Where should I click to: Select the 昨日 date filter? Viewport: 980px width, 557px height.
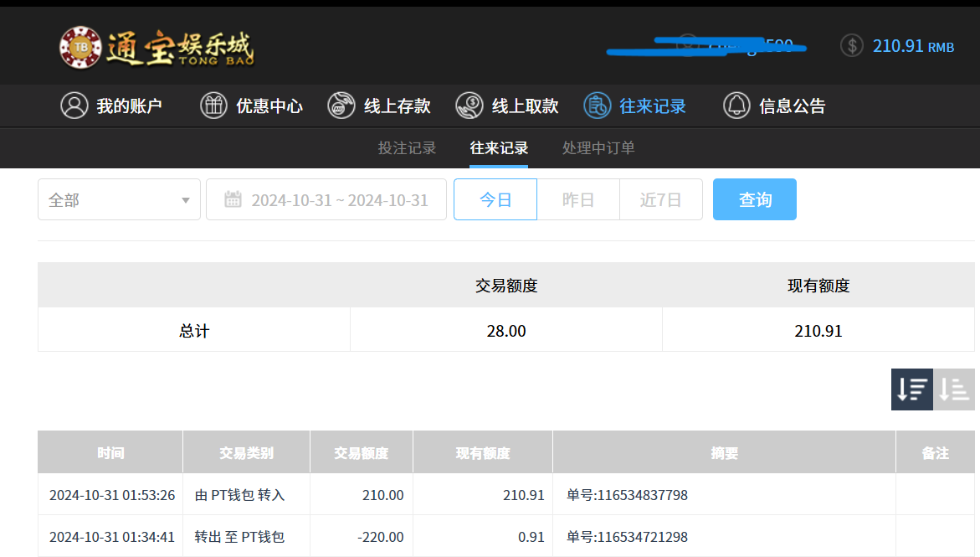click(578, 200)
